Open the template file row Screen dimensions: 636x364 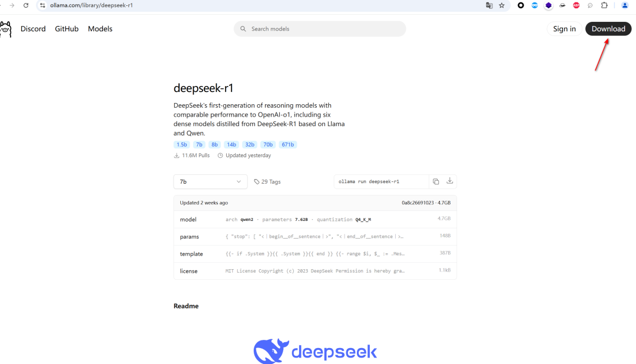pyautogui.click(x=315, y=254)
